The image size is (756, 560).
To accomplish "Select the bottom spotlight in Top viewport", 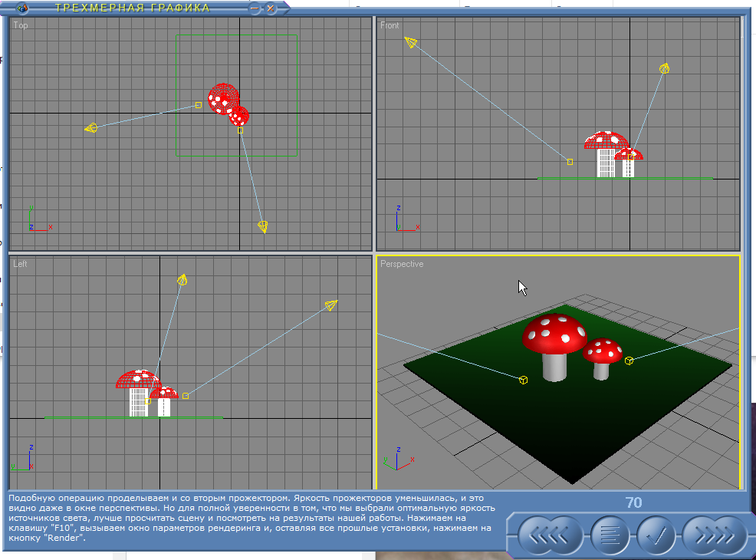I will click(263, 226).
